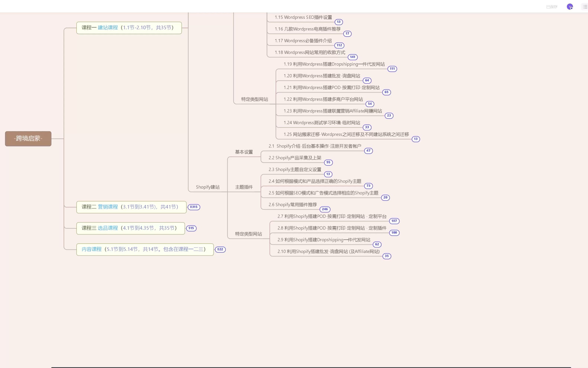Open the 选品课程 link in 课程三
This screenshot has width=588, height=368.
coord(108,228)
